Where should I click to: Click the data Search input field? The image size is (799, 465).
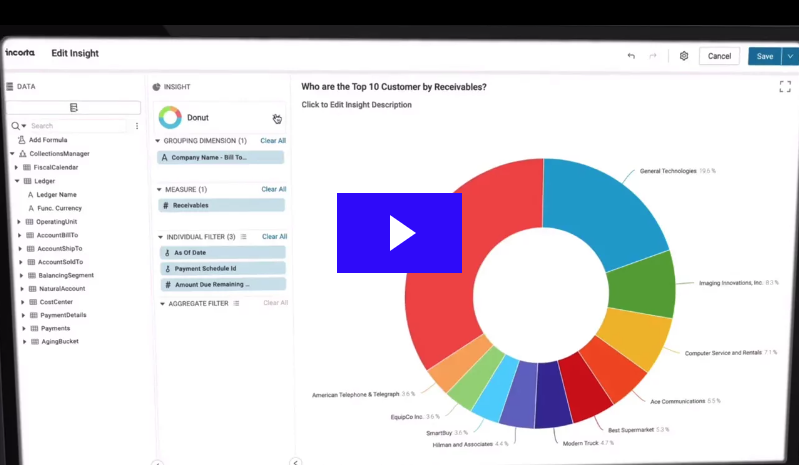pyautogui.click(x=80, y=126)
